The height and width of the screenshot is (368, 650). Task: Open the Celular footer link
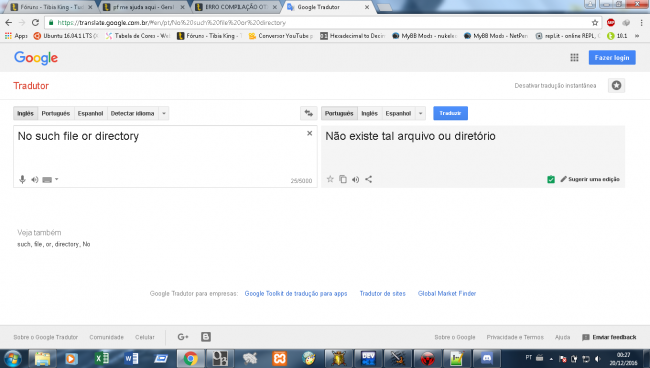[145, 337]
